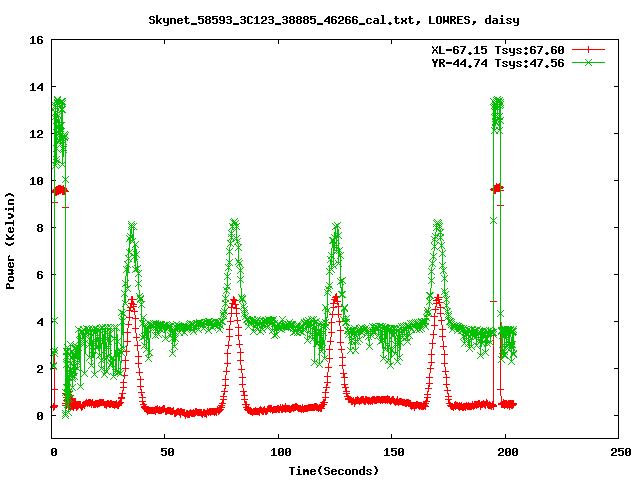Select the YR-44.74 Tsys:47.56 legend label

[x=498, y=63]
